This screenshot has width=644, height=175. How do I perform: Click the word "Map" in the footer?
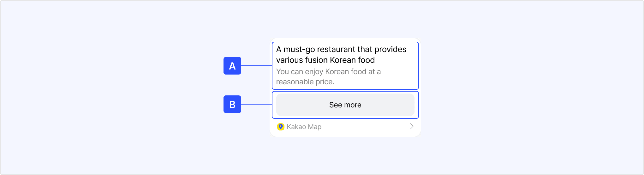point(314,127)
